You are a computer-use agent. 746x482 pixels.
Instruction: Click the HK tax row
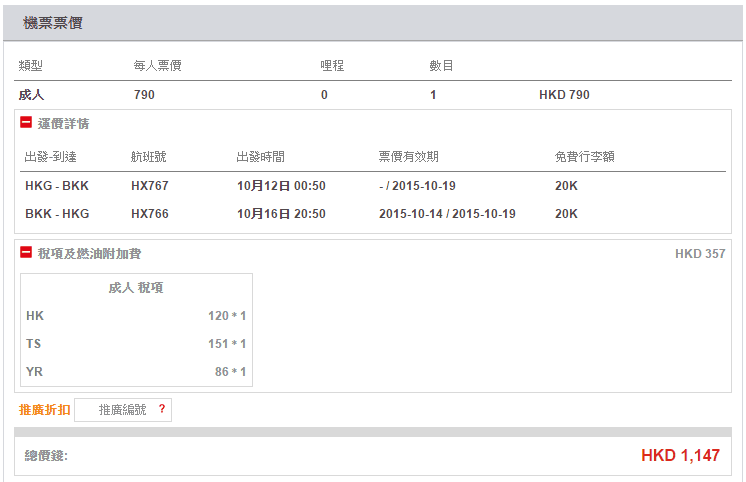click(x=136, y=316)
